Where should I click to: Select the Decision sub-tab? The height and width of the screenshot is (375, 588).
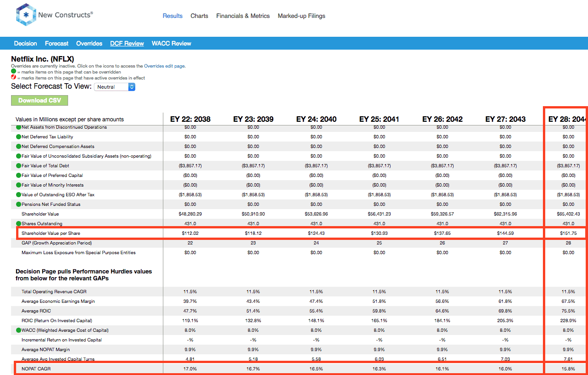[x=25, y=44]
